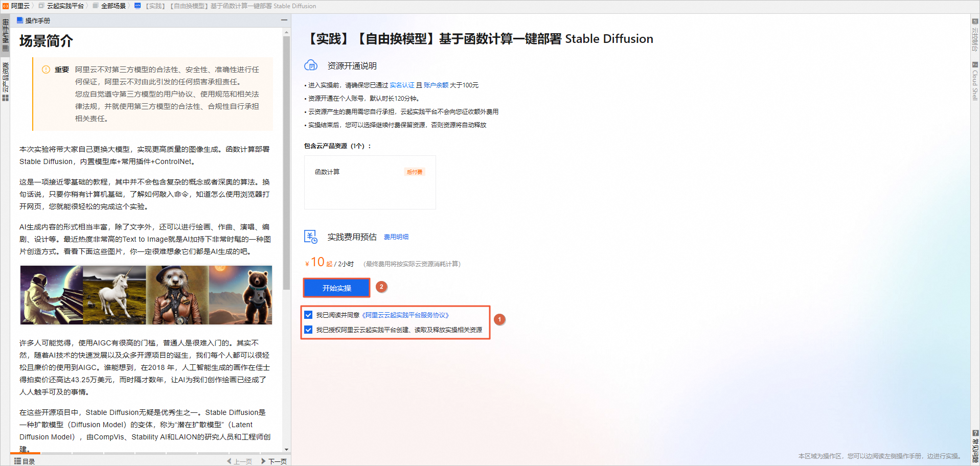The width and height of the screenshot is (980, 466).
Task: Click the cost estimate icon beside 实践费用预估
Action: pos(311,237)
